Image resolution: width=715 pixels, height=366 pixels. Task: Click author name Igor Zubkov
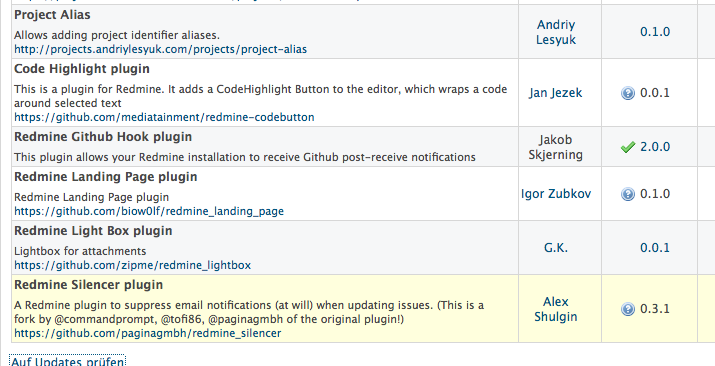click(556, 194)
